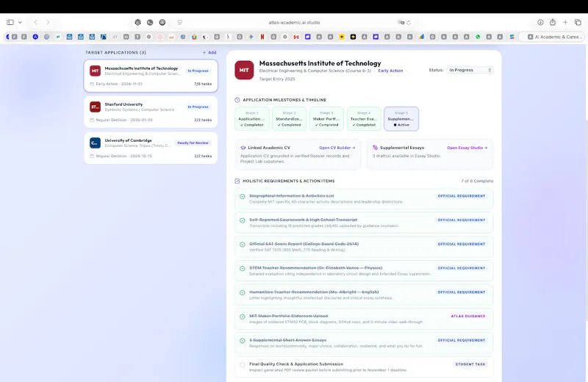Open CV Builder link
Screen dimensions: 588x382
click(337, 148)
